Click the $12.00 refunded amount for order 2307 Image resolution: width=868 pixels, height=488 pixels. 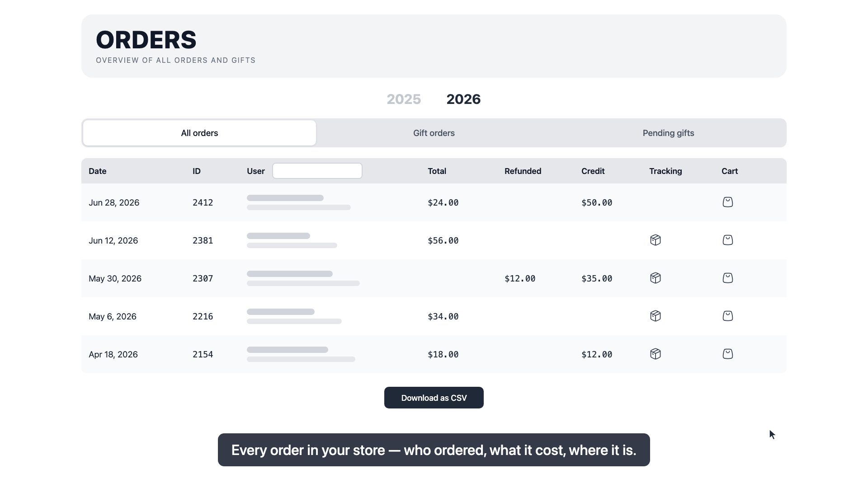pyautogui.click(x=520, y=278)
